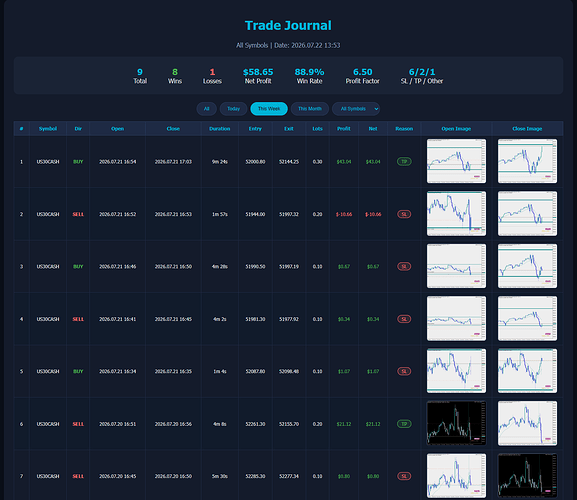Viewport: 577px width, 500px height.
Task: View trade 3 close chart thumbnail
Action: [527, 266]
